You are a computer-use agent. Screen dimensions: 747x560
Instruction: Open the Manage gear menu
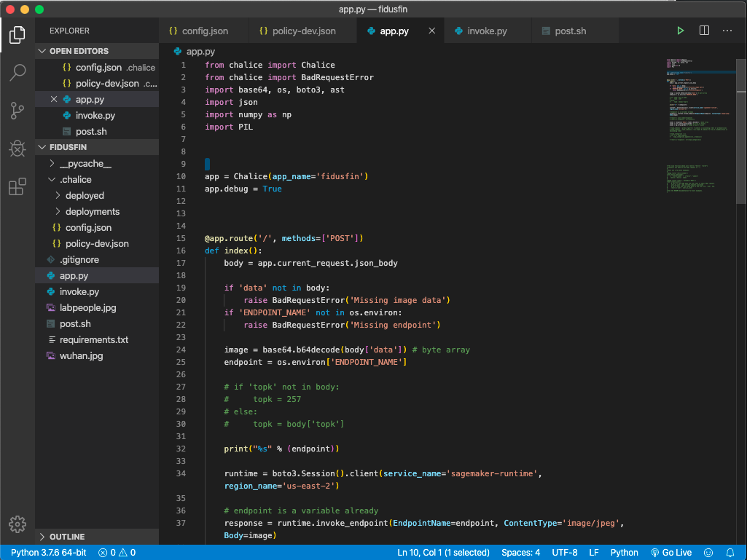[17, 524]
